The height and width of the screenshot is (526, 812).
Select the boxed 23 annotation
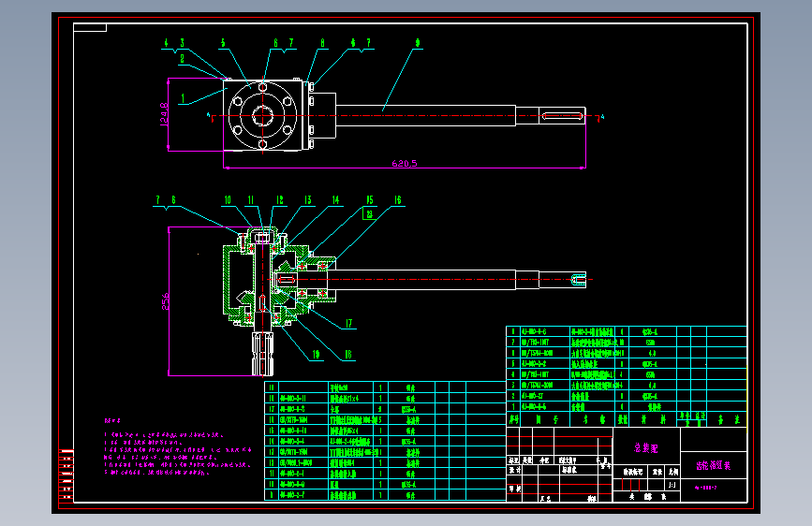(369, 213)
